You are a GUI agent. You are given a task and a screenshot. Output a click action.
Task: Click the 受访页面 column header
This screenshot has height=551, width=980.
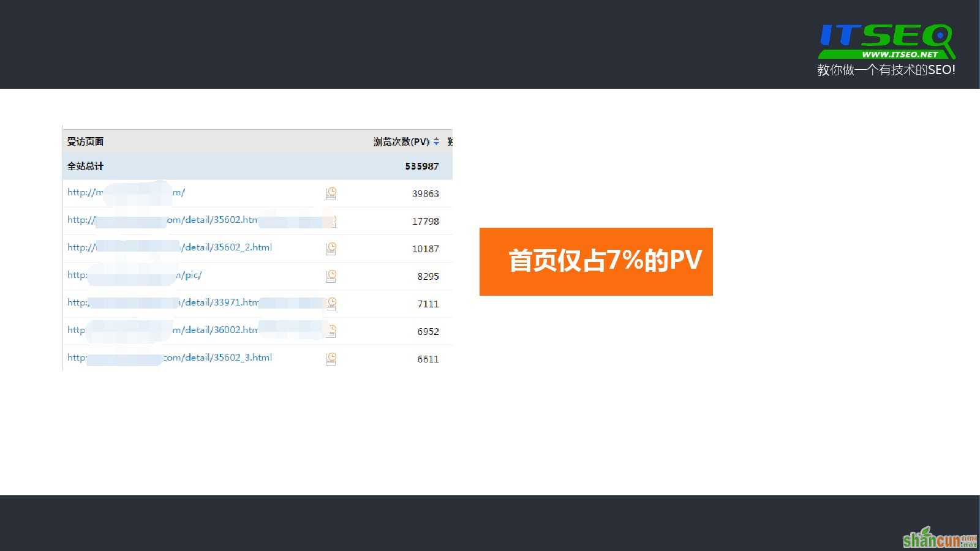(85, 141)
